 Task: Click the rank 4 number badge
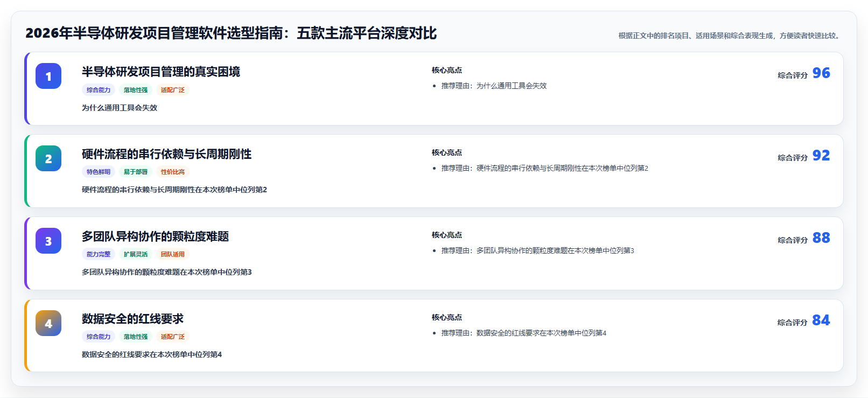(48, 323)
